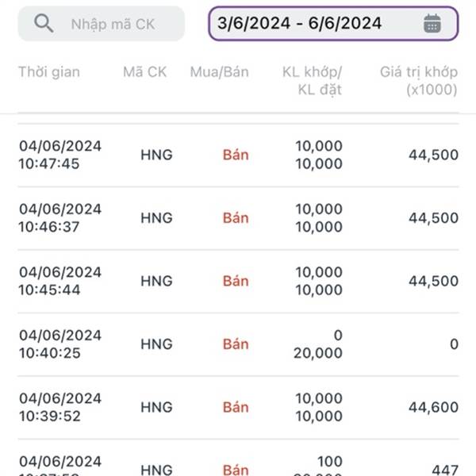Click HNG ticker in 10:46:37 row
Image resolution: width=476 pixels, height=476 pixels.
point(156,218)
